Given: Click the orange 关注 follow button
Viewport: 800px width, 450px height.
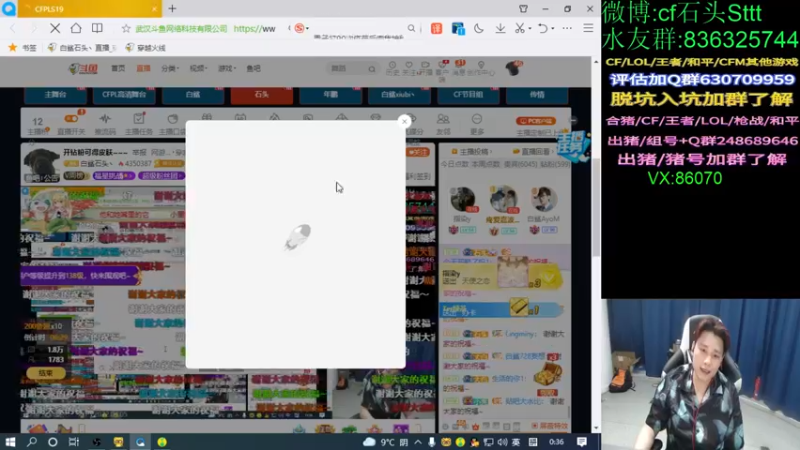Looking at the screenshot, I should coord(418,152).
